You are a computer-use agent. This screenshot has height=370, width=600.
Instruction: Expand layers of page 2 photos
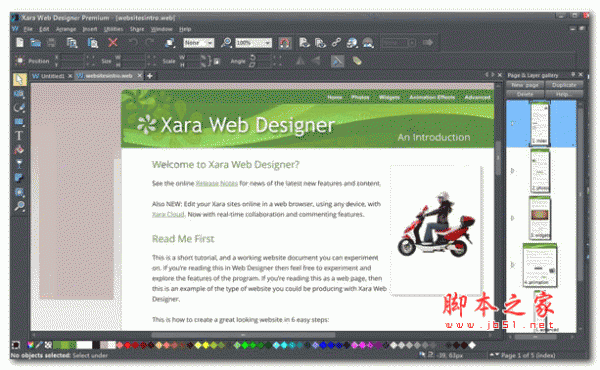click(x=513, y=171)
